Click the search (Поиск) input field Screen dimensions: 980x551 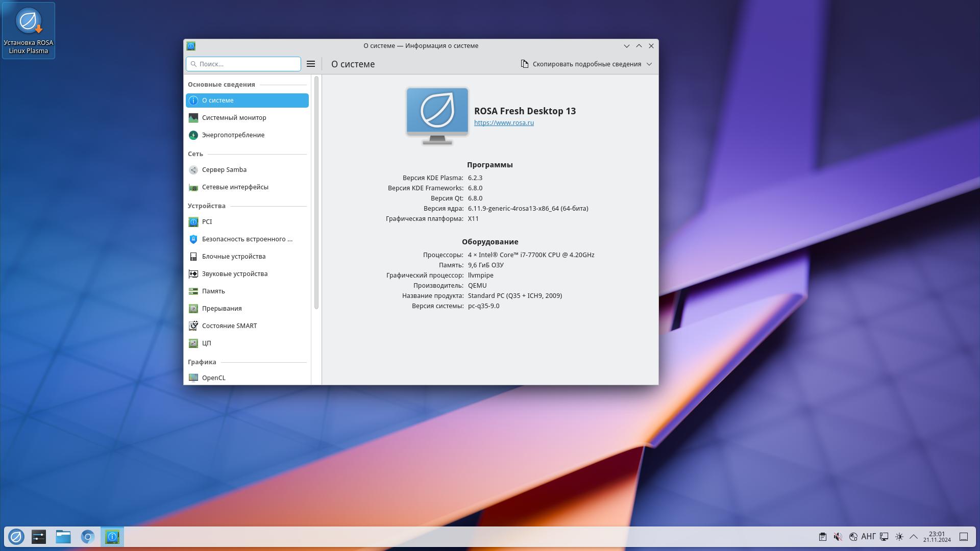tap(247, 64)
